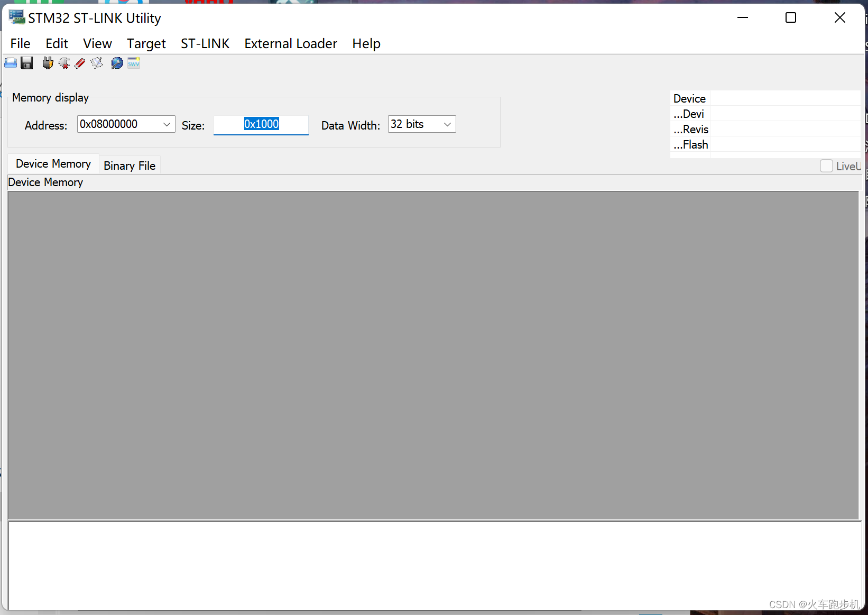Viewport: 868px width, 615px height.
Task: Open the View menu
Action: [x=97, y=43]
